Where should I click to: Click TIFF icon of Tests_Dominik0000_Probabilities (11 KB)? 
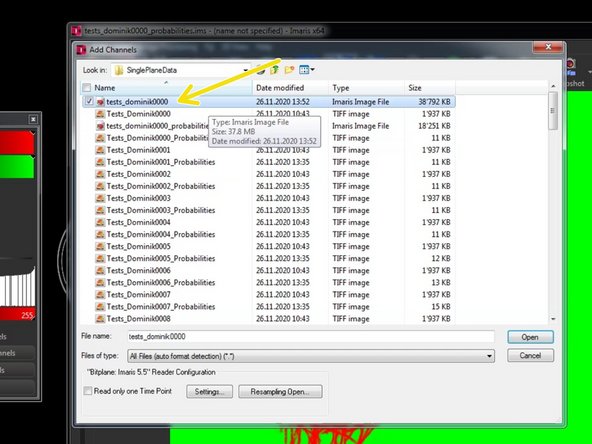point(100,138)
